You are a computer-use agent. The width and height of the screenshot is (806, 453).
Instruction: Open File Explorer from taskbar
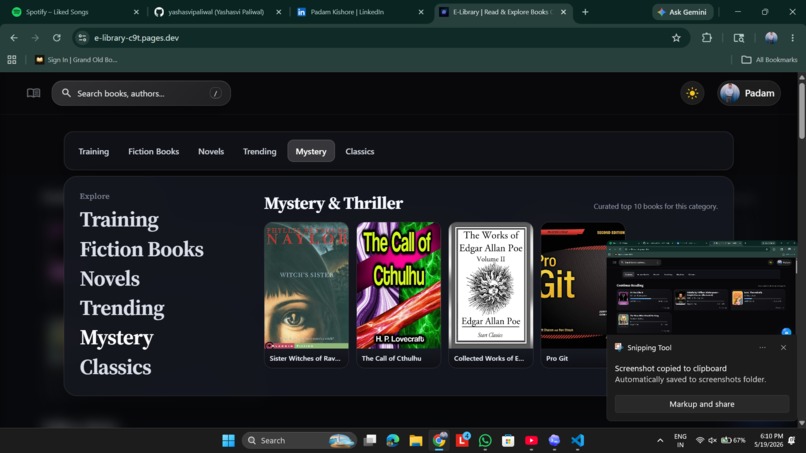click(x=416, y=441)
